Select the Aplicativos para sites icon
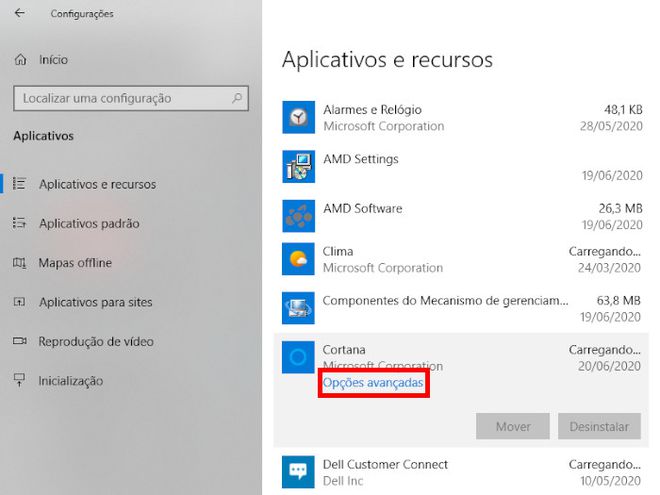This screenshot has width=660, height=495. pos(19,302)
